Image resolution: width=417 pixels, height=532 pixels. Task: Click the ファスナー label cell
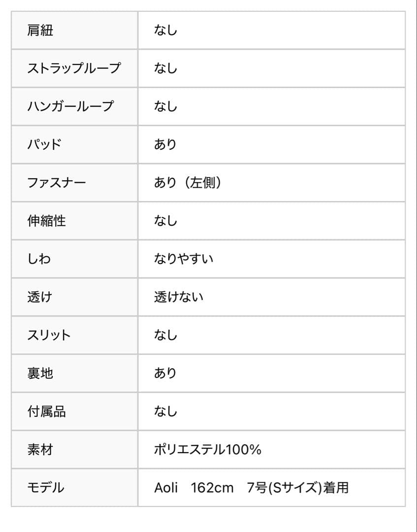(x=57, y=183)
